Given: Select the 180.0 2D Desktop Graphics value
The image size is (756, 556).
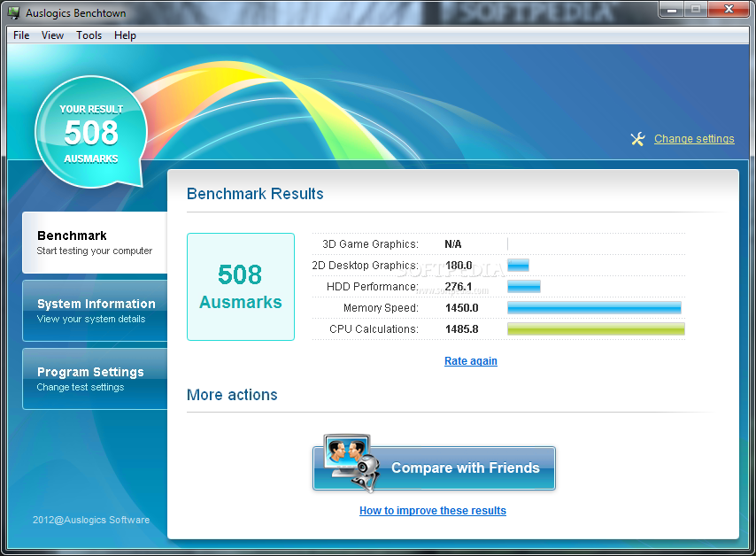Looking at the screenshot, I should [x=459, y=266].
